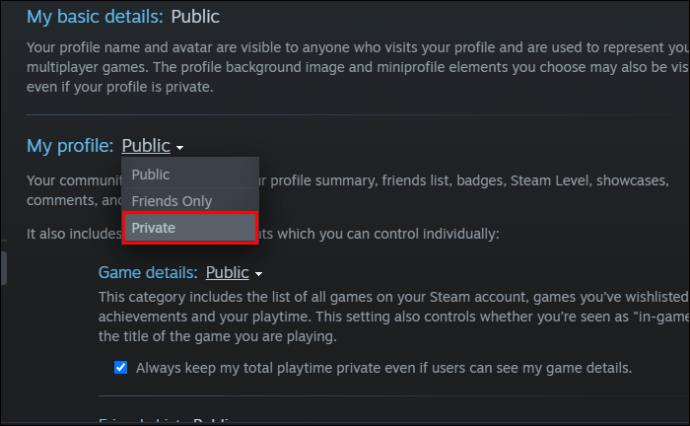Click the 'which you can control individually' text
690x426 pixels.
[x=388, y=234]
